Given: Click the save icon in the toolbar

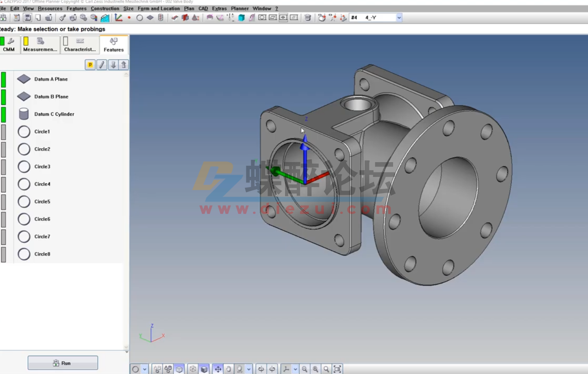Looking at the screenshot, I should (x=27, y=18).
